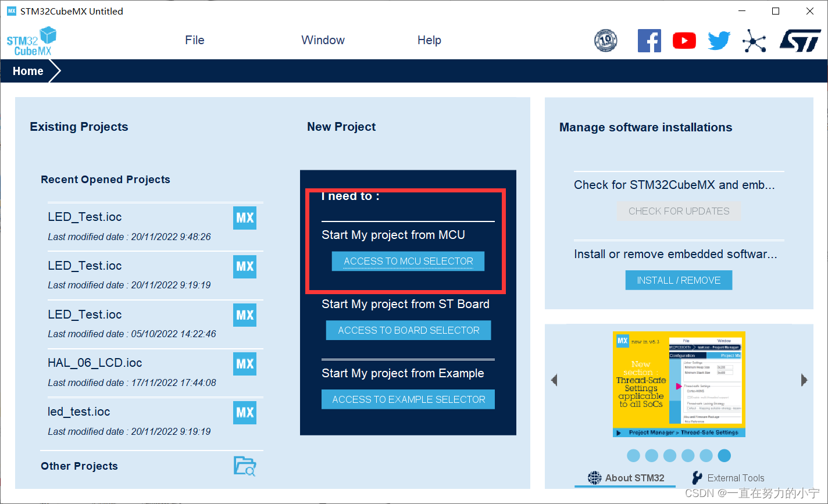Select the third carousel dot
This screenshot has width=828, height=504.
pyautogui.click(x=670, y=456)
